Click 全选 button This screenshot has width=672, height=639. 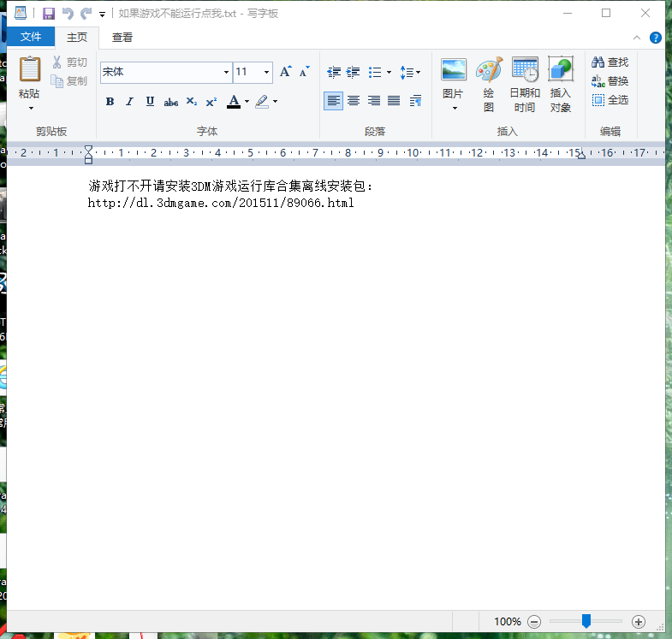[610, 100]
